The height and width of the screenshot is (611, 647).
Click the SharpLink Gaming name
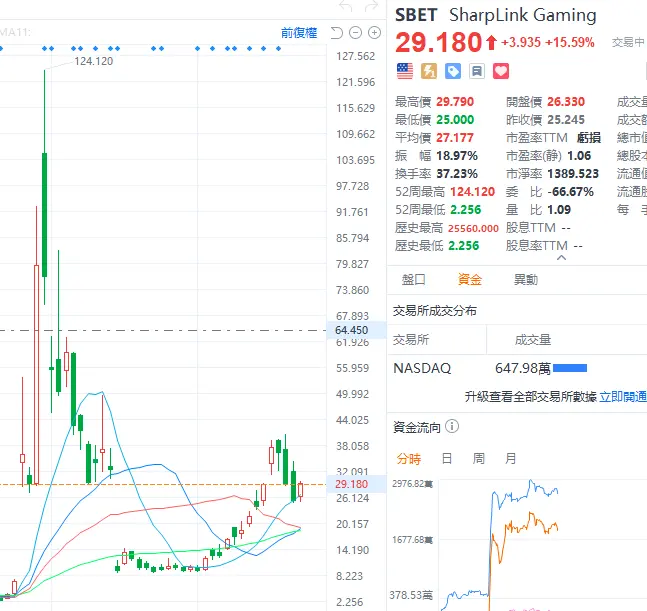[523, 15]
